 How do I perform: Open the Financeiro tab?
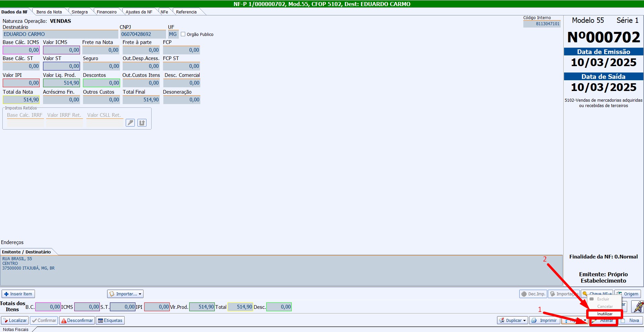point(107,12)
